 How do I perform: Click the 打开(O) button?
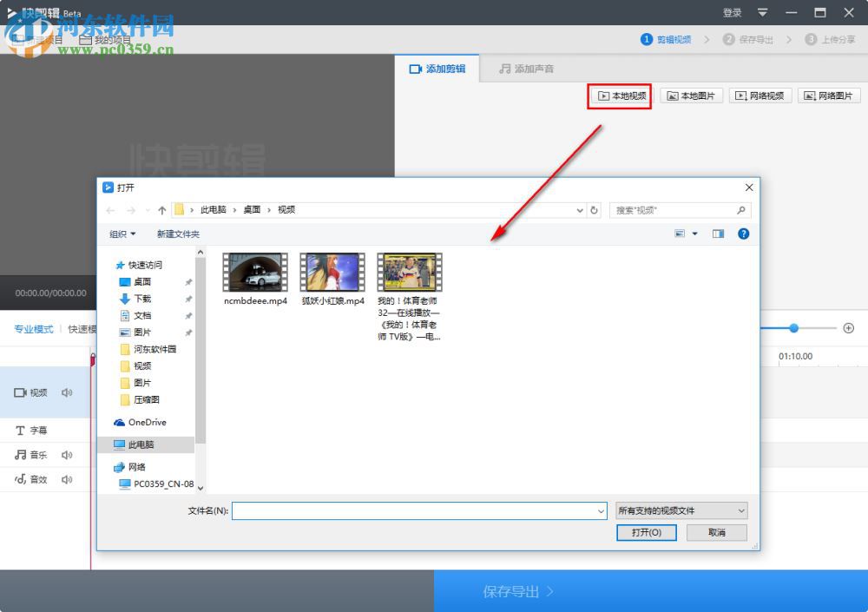click(x=647, y=532)
